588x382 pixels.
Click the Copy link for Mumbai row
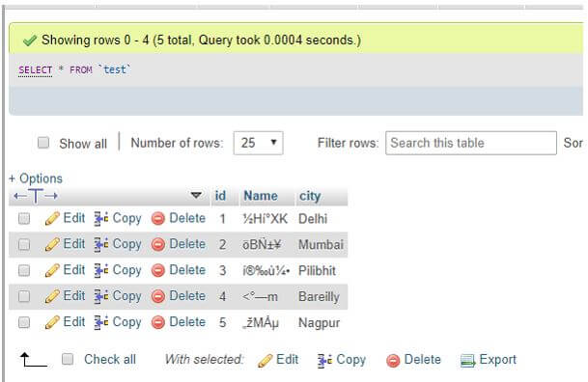click(x=127, y=244)
